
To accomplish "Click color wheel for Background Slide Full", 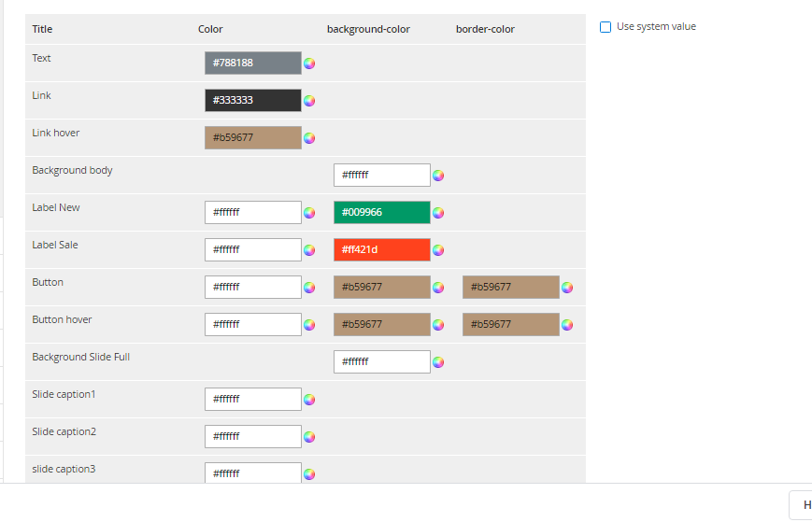I will (x=438, y=362).
